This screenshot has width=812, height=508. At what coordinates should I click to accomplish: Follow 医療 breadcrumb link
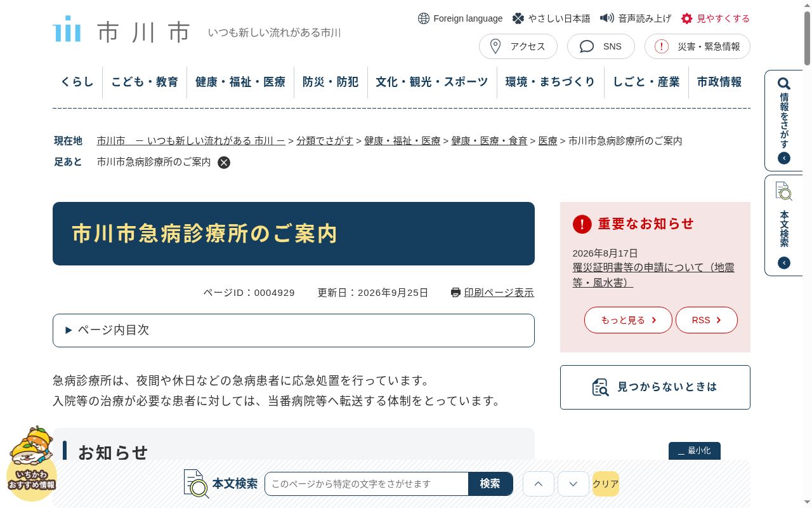pos(547,141)
